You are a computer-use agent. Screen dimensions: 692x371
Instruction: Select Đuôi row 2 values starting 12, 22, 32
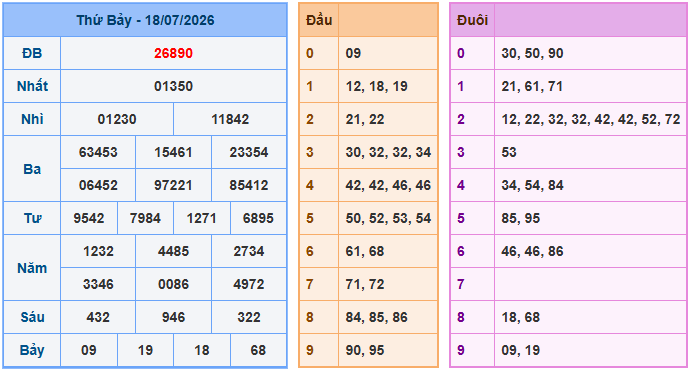[591, 119]
